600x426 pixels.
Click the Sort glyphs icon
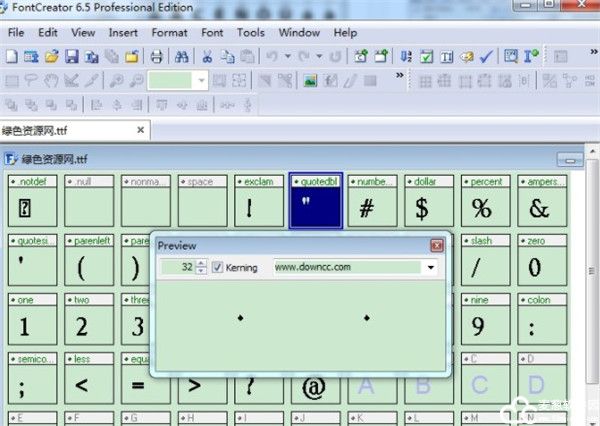406,57
